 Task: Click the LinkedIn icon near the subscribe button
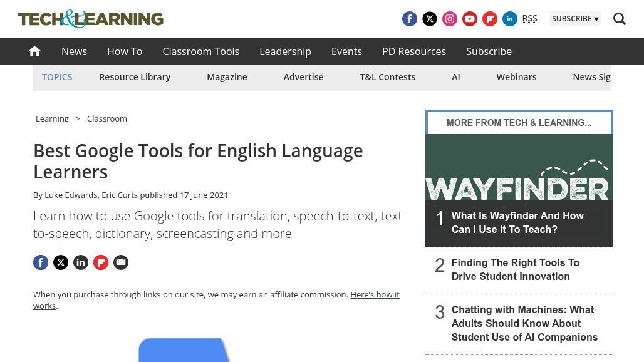pyautogui.click(x=510, y=19)
